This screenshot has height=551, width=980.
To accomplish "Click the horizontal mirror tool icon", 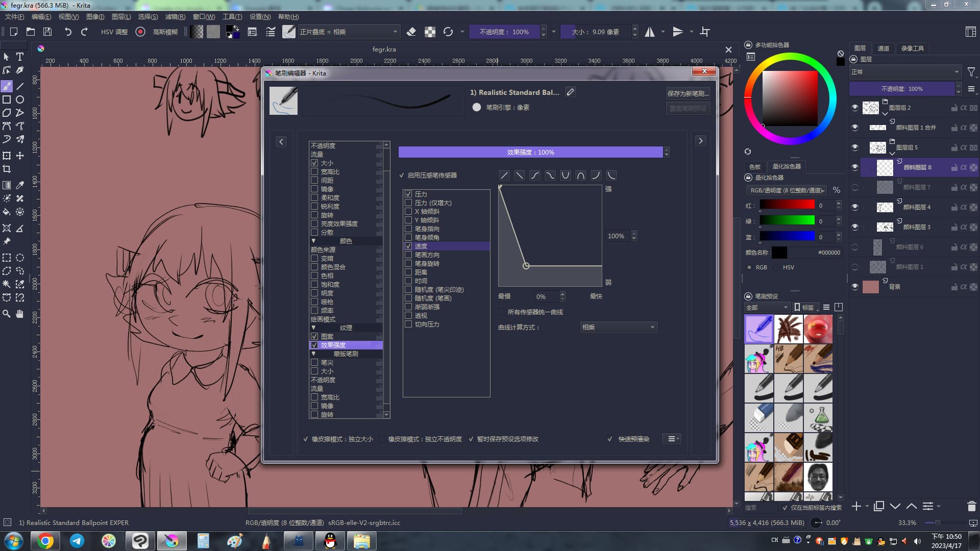I will point(650,32).
